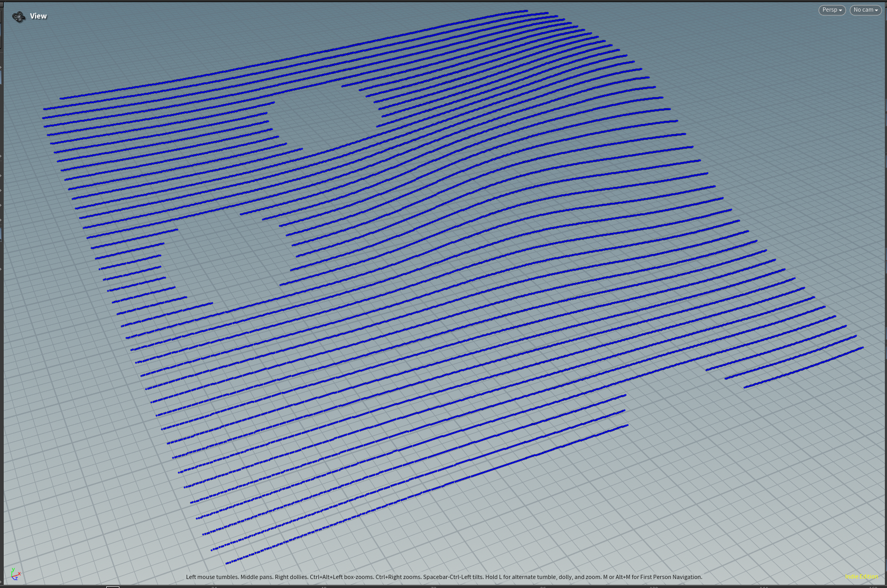Click frame 120 on the timeline ruler
The image size is (887, 588).
pyautogui.click(x=653, y=586)
